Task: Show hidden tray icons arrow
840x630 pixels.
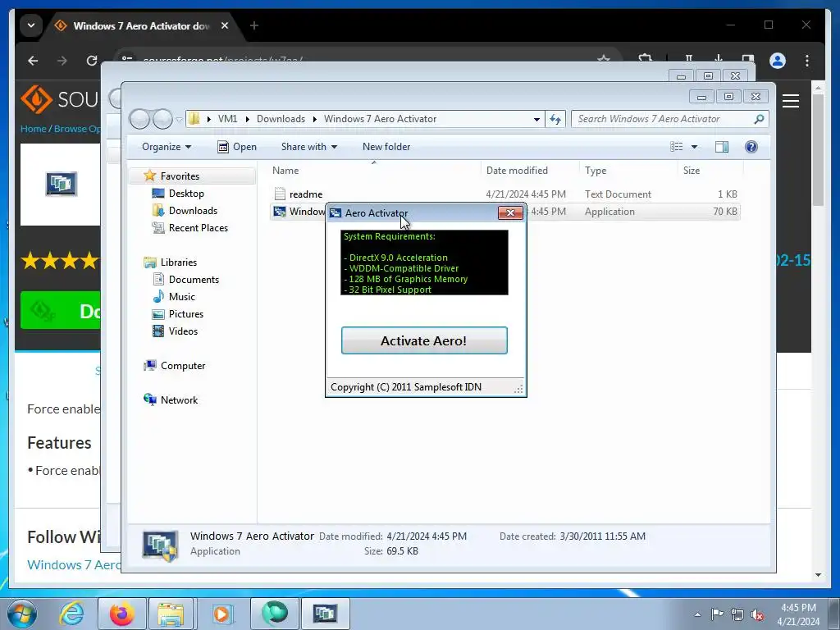Action: pyautogui.click(x=697, y=614)
